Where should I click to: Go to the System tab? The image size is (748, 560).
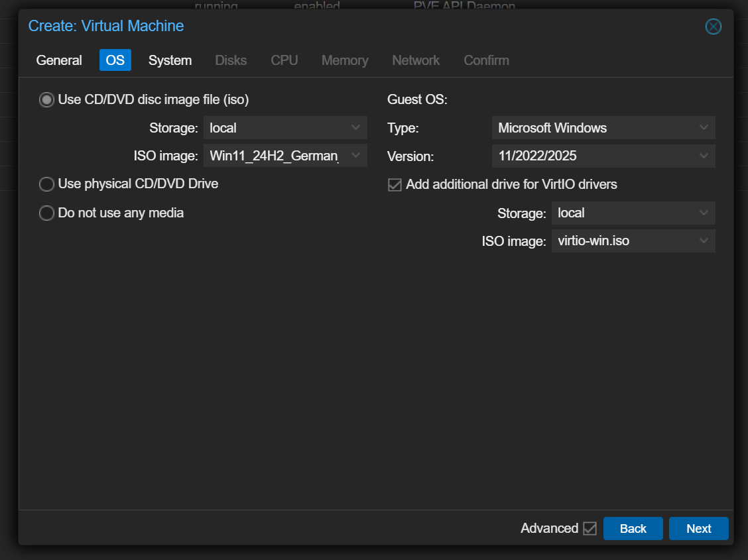tap(170, 60)
